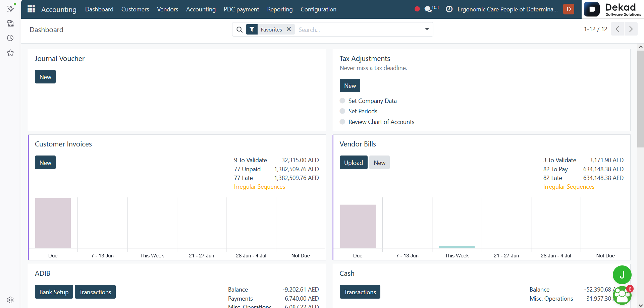
Task: Toggle the Set Periods step circle
Action: 342,111
